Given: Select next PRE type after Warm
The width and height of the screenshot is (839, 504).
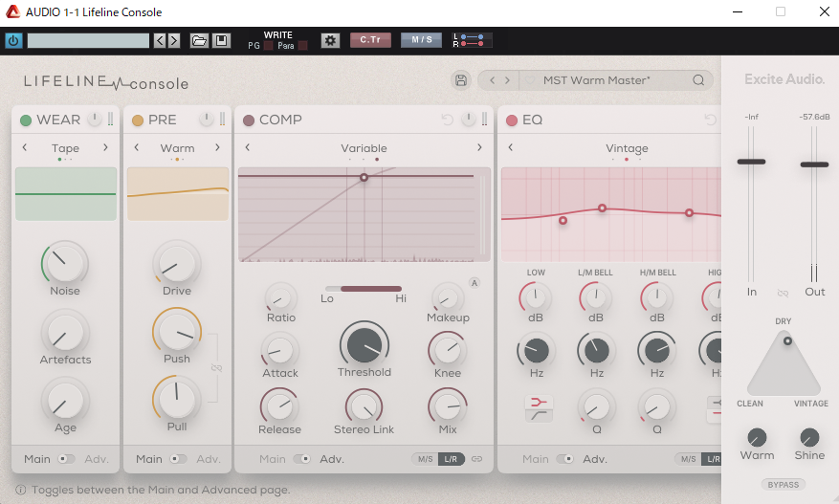Looking at the screenshot, I should tap(217, 147).
